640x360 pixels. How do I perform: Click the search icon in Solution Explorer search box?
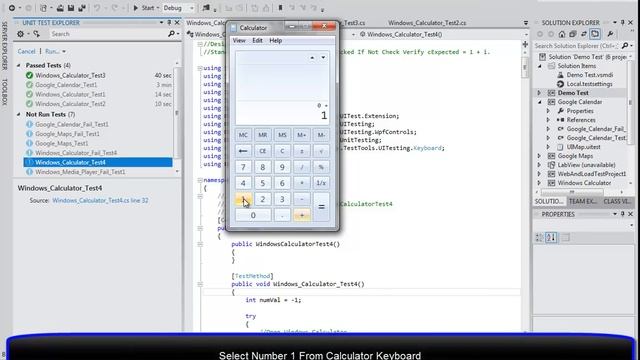coord(625,46)
